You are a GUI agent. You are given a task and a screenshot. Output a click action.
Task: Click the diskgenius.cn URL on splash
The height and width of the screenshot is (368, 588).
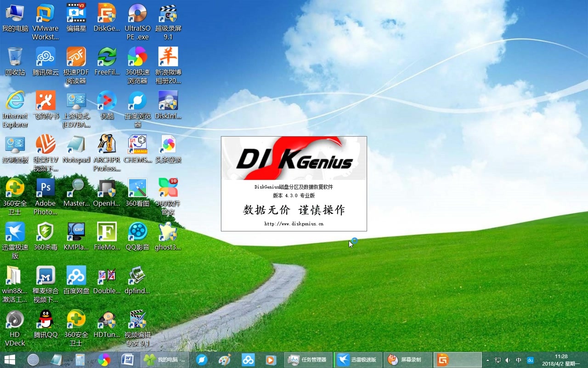click(294, 224)
